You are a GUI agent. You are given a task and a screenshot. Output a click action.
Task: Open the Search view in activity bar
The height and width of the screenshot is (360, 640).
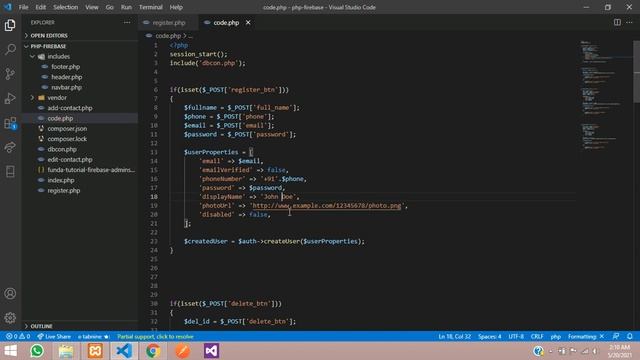[x=10, y=49]
